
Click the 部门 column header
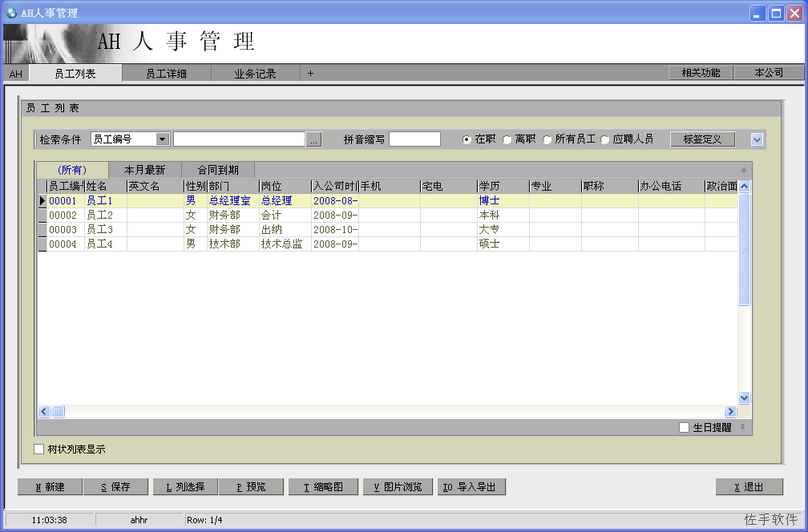pos(233,186)
